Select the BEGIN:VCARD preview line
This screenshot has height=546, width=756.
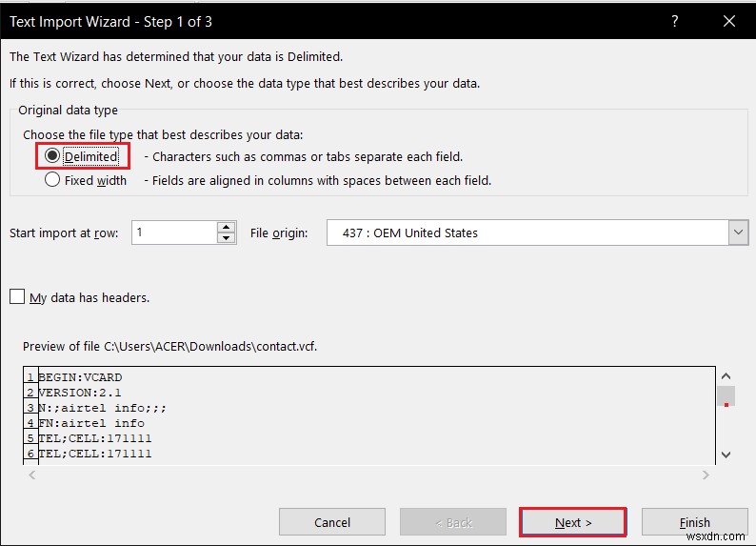(80, 377)
